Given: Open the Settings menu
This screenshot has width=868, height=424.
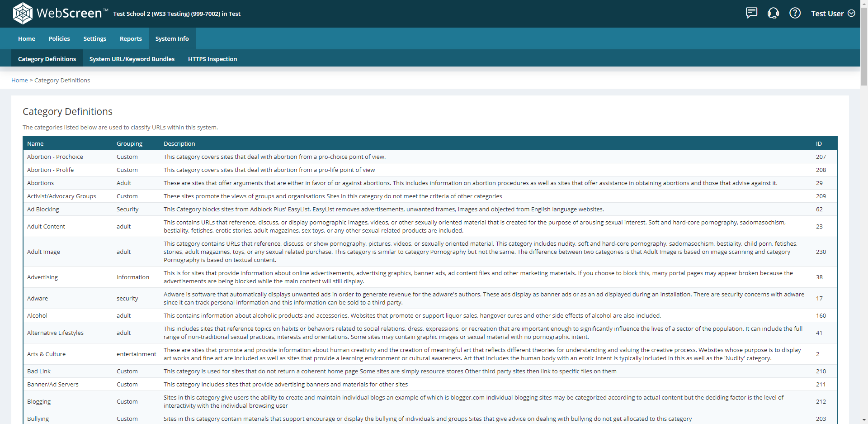Looking at the screenshot, I should pos(94,39).
